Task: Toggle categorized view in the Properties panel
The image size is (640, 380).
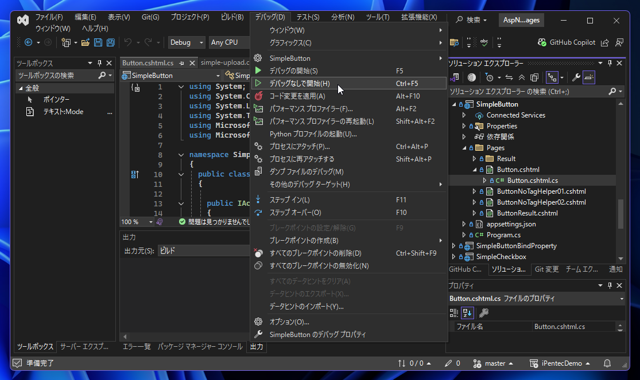Action: [454, 313]
